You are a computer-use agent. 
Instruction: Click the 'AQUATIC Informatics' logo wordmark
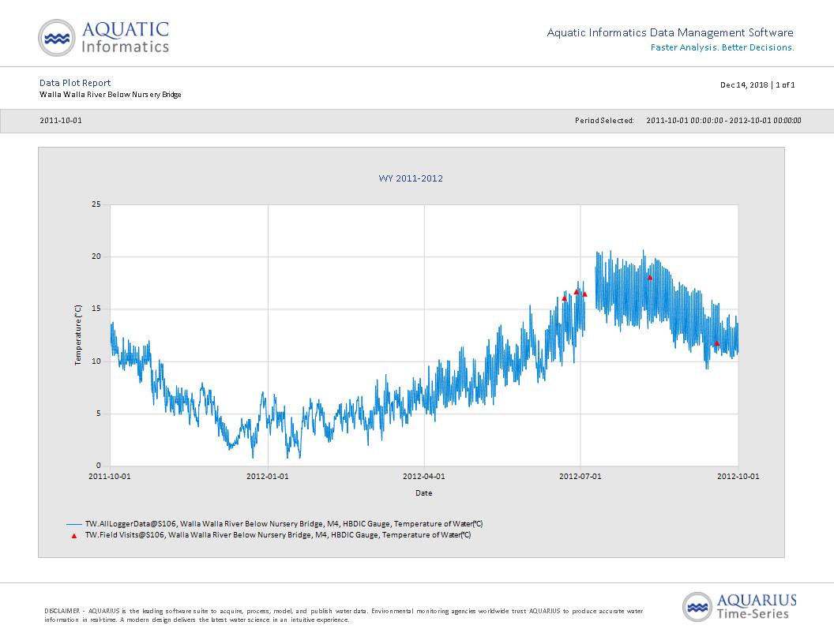(x=126, y=37)
